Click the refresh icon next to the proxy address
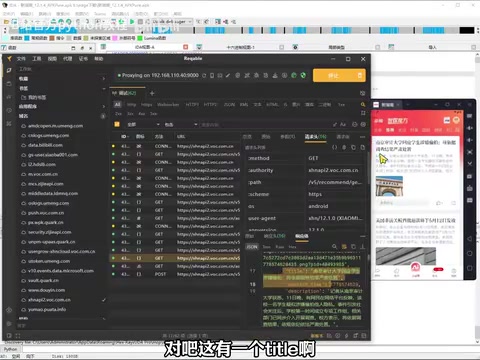The width and height of the screenshot is (480, 360). (204, 76)
